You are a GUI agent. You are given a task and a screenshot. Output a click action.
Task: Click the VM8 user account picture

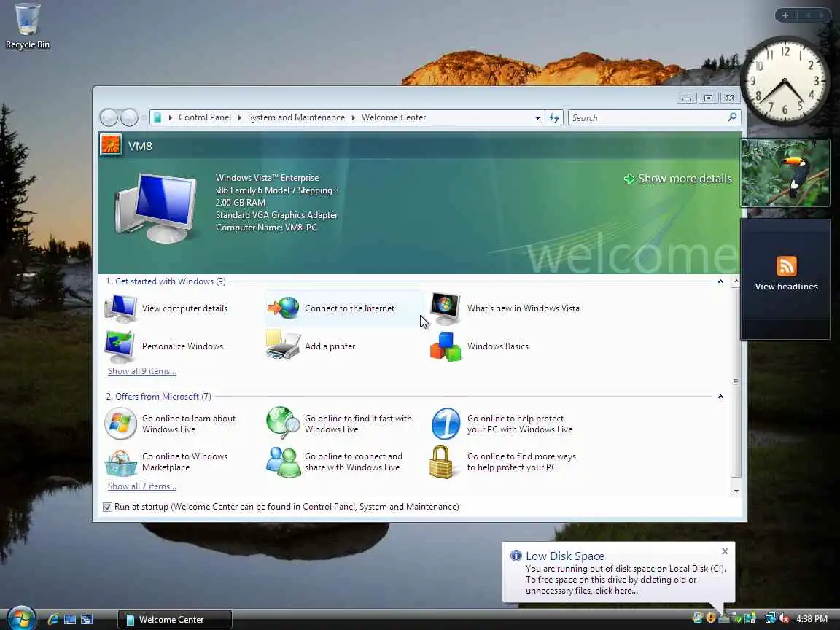coord(110,145)
